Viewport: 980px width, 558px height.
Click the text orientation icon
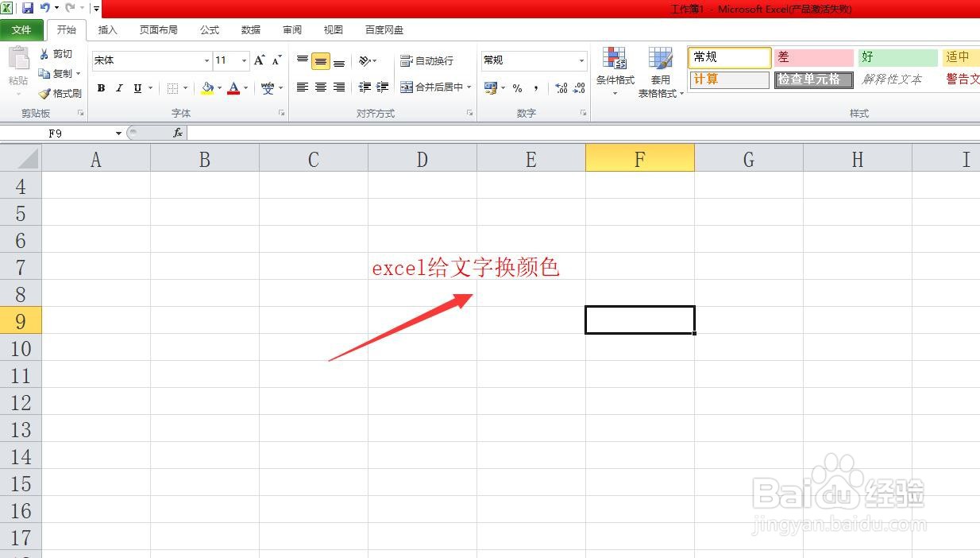pyautogui.click(x=365, y=60)
